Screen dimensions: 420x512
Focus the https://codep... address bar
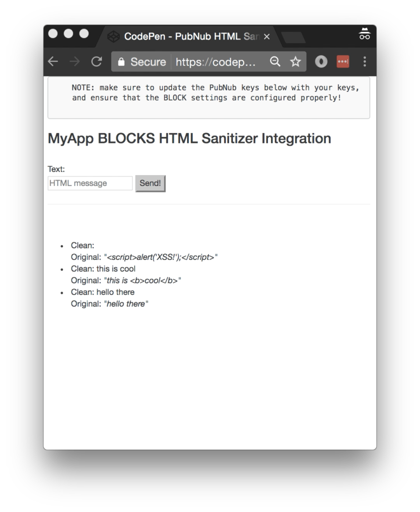(x=219, y=62)
